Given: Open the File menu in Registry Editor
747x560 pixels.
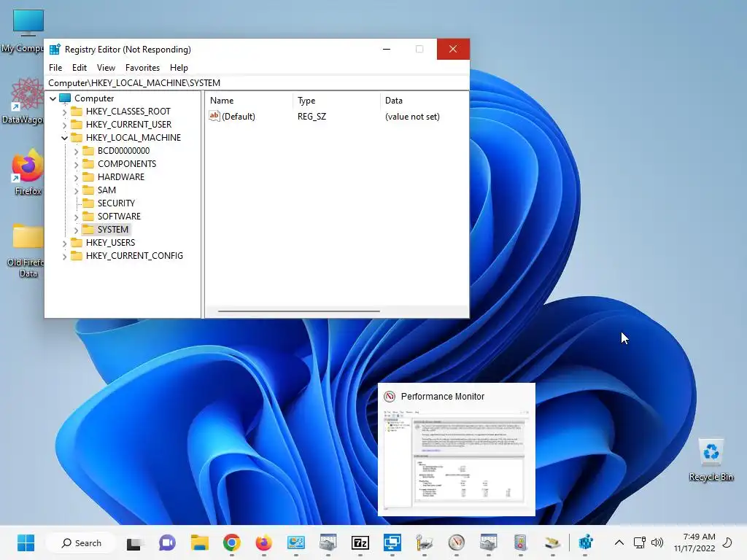Looking at the screenshot, I should tap(55, 68).
